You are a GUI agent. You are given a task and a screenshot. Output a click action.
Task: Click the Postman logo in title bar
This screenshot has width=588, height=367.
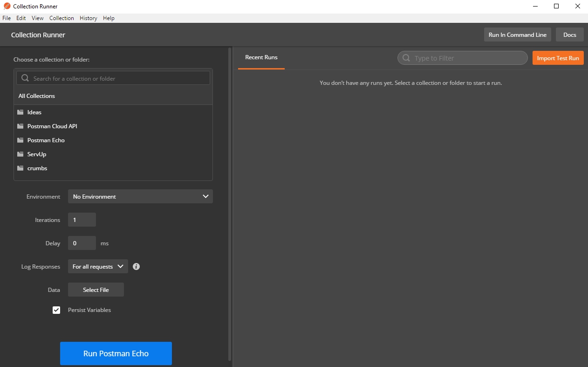pos(7,6)
